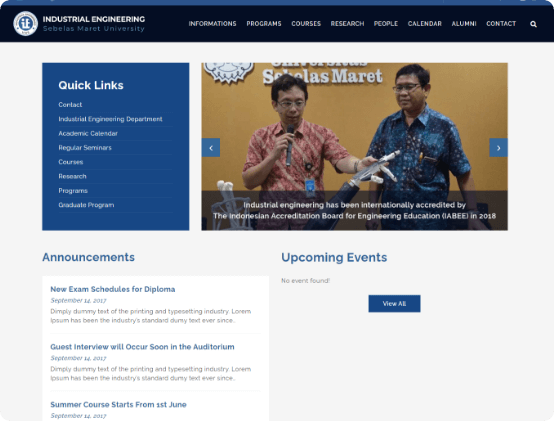Open Regular Seminars quick link
This screenshot has height=421, width=554.
pyautogui.click(x=85, y=148)
